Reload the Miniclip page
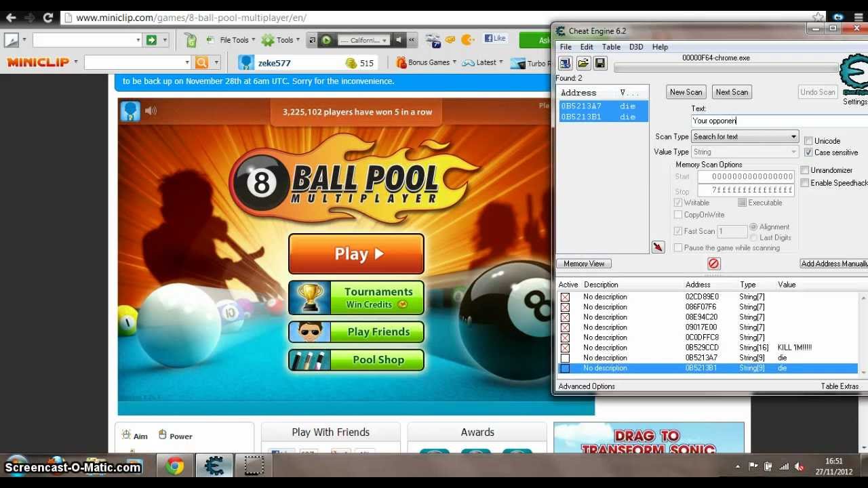The width and height of the screenshot is (868, 488). (x=47, y=18)
